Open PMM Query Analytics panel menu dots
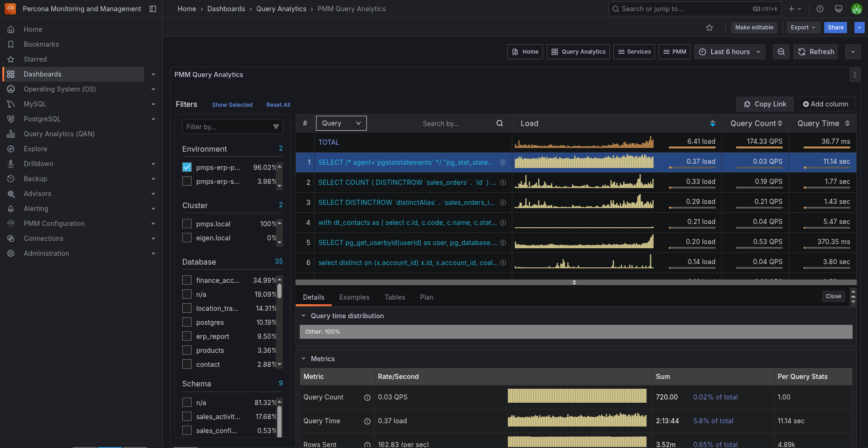 [855, 75]
